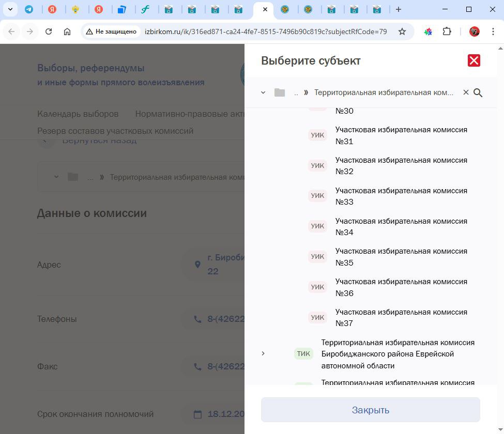Switch to the blue document icon tab

122,10
